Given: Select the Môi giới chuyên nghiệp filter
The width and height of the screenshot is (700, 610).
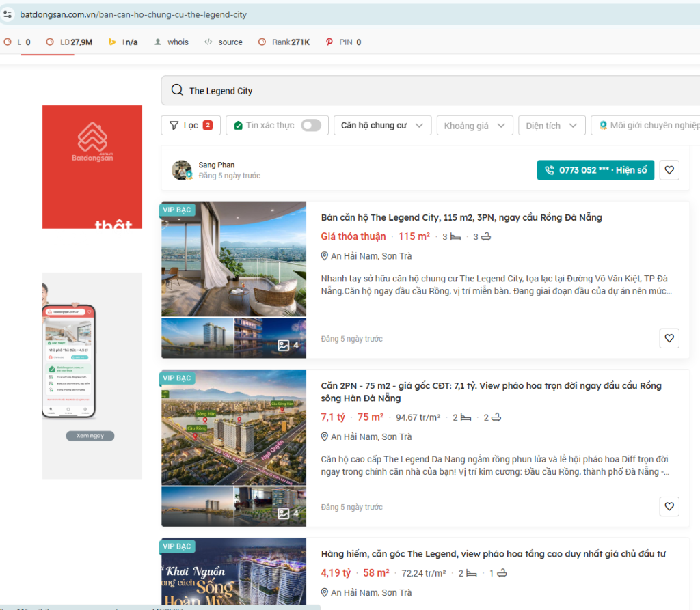Looking at the screenshot, I should tap(648, 126).
